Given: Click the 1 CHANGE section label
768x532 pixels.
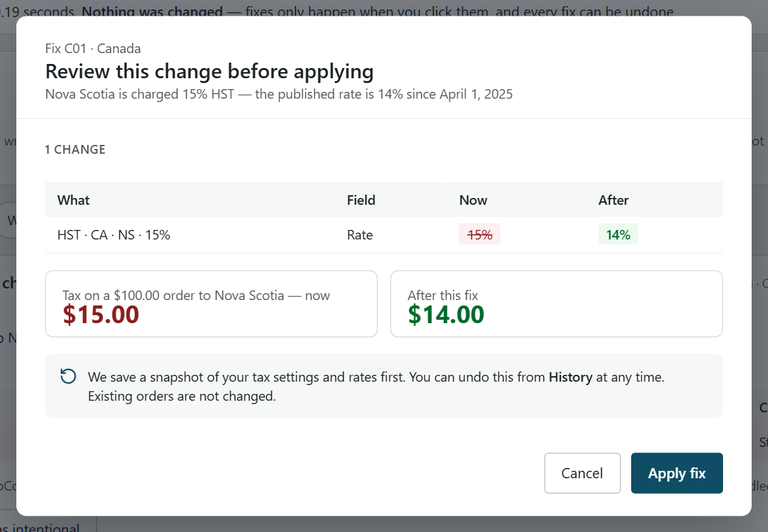Looking at the screenshot, I should coord(75,149).
